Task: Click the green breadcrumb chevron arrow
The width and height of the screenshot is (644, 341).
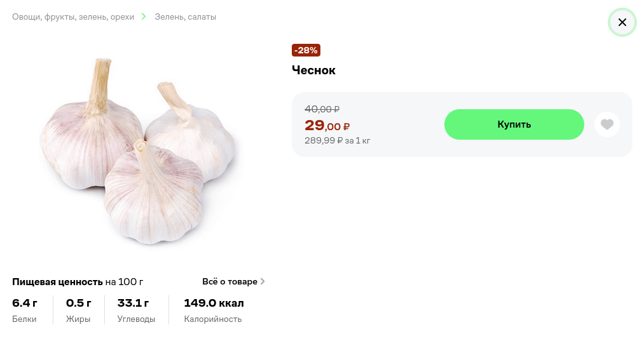Action: (144, 17)
